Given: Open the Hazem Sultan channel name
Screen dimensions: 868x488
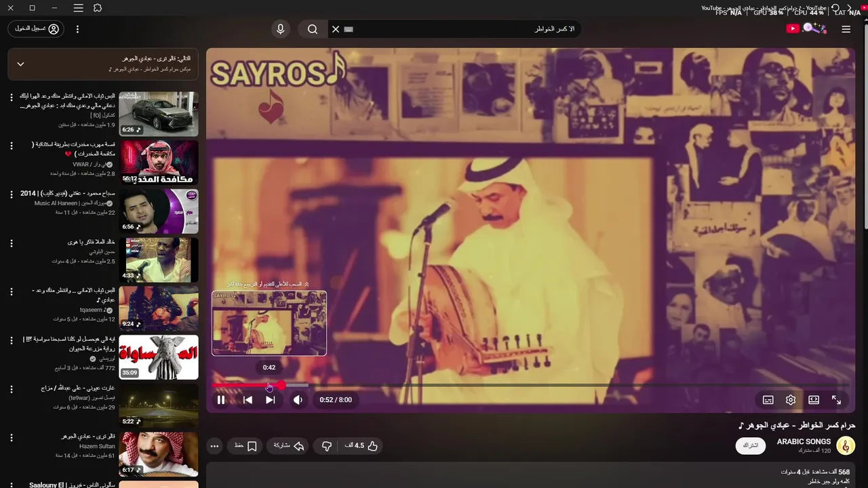Looking at the screenshot, I should click(97, 447).
